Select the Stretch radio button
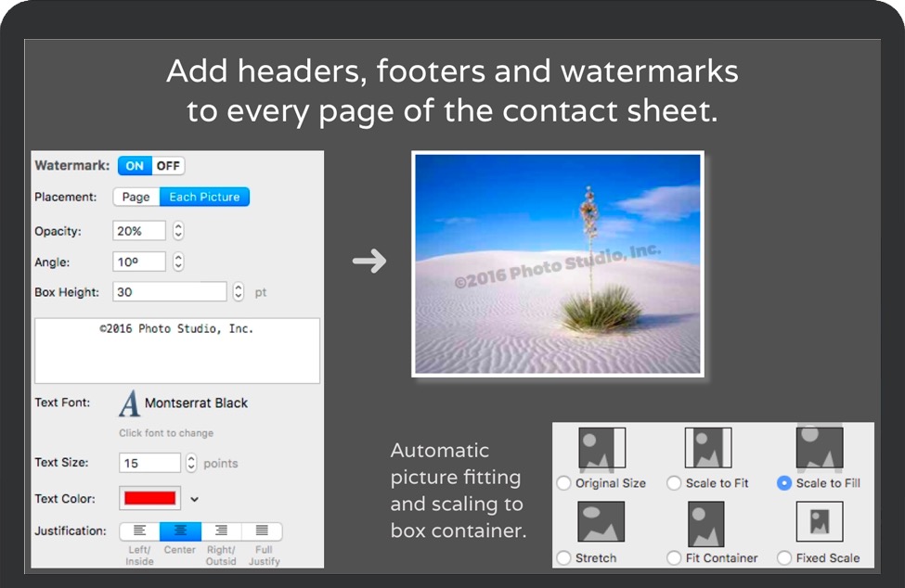This screenshot has width=905, height=588. [x=563, y=558]
